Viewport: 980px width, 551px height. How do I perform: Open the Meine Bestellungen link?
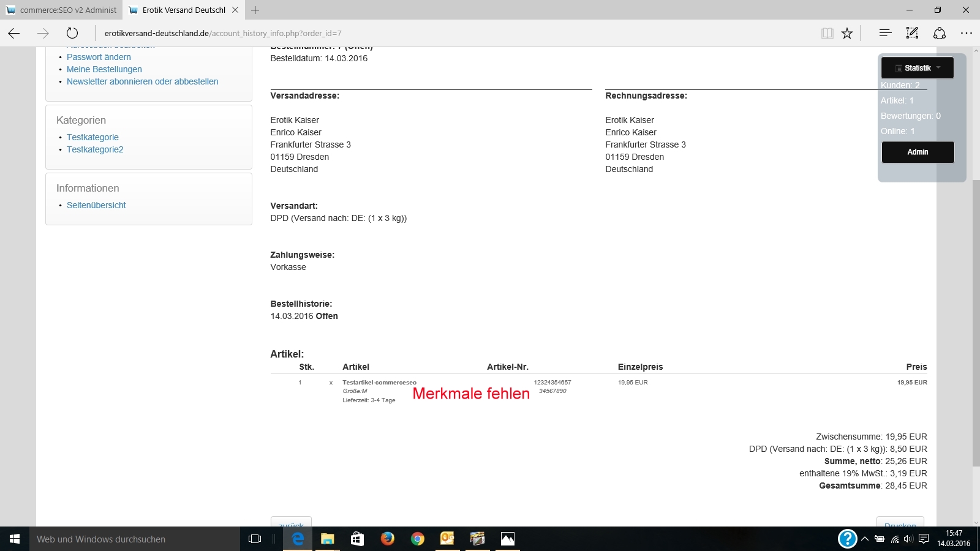tap(104, 69)
